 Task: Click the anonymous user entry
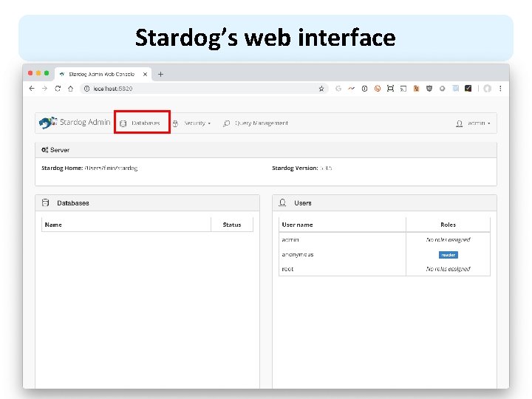click(x=297, y=254)
